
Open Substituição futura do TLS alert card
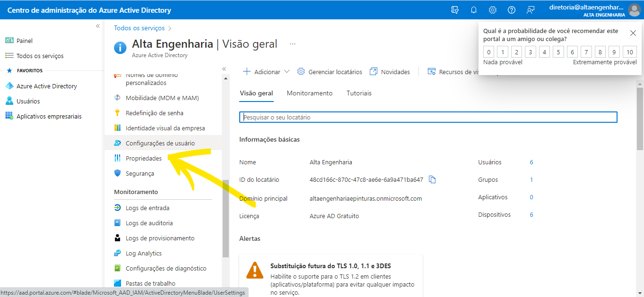click(331, 276)
